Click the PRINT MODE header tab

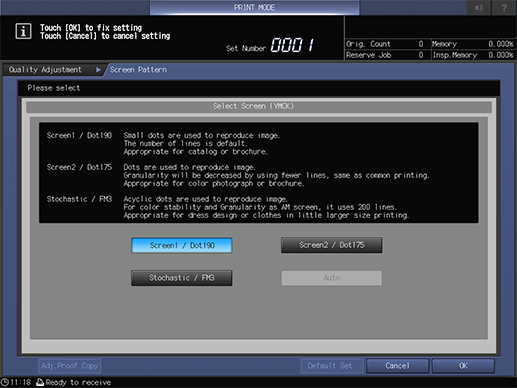254,7
